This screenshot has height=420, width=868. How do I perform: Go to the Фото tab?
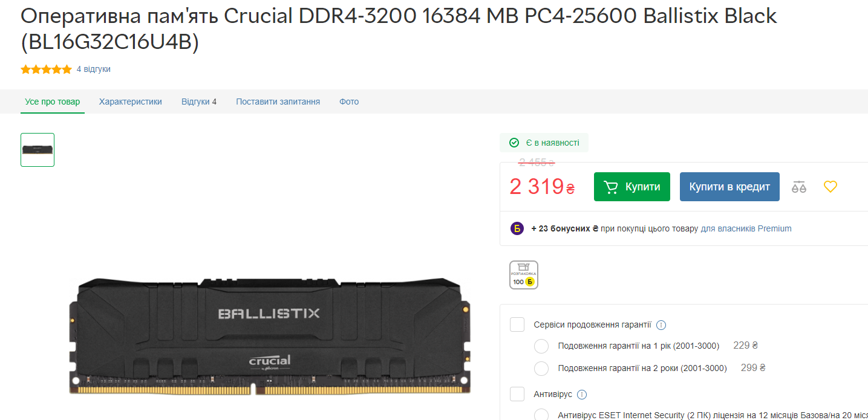(349, 102)
